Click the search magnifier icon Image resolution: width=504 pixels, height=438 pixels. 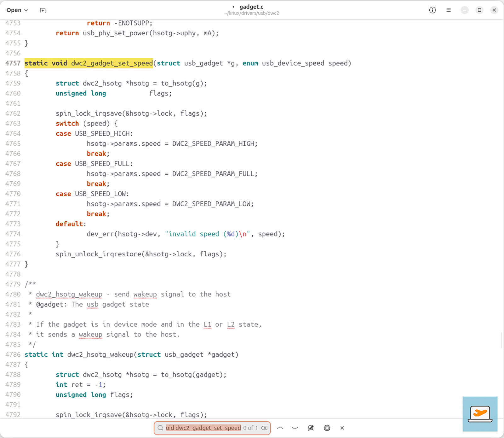pos(160,428)
